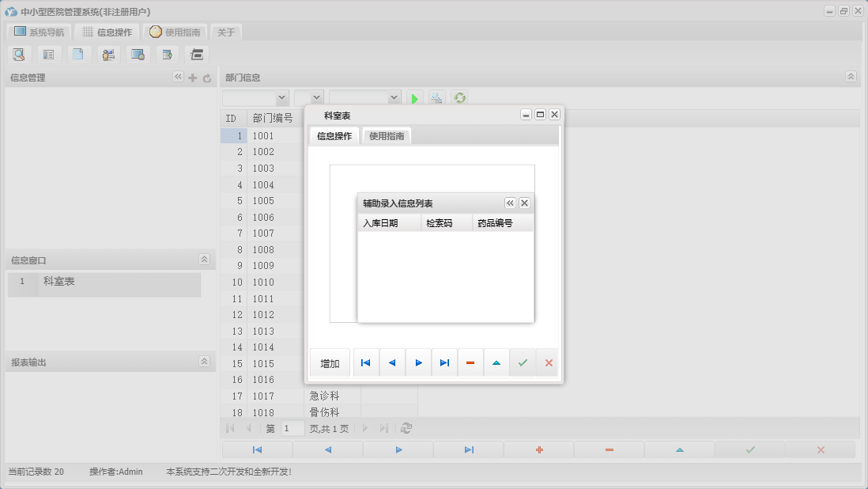Open the third filter dropdown next to play icon
868x489 pixels.
click(x=394, y=98)
